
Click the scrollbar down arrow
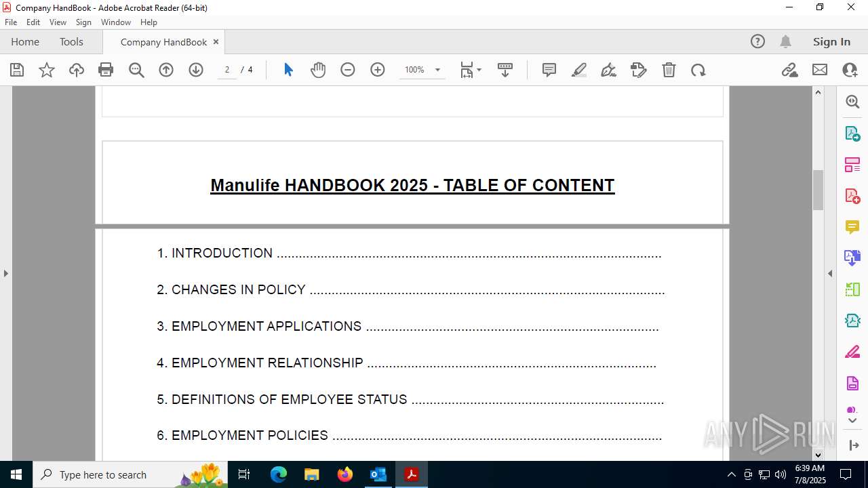coord(818,455)
